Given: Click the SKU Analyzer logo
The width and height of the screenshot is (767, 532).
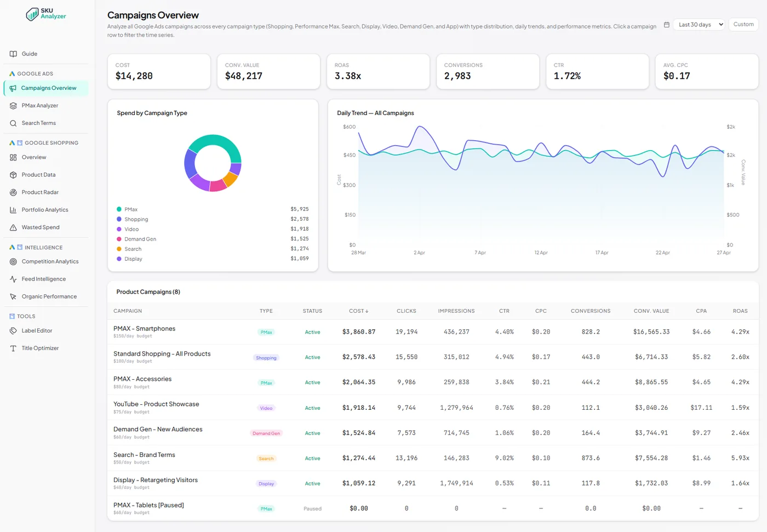Looking at the screenshot, I should [46, 14].
